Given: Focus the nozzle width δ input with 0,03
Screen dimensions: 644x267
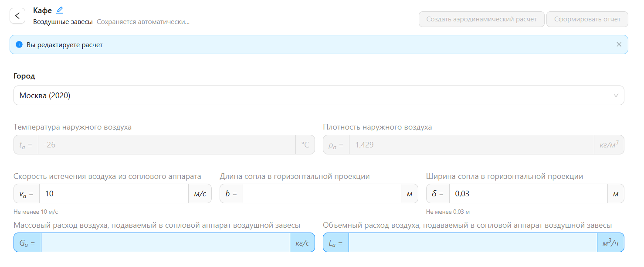Looking at the screenshot, I should (528, 194).
